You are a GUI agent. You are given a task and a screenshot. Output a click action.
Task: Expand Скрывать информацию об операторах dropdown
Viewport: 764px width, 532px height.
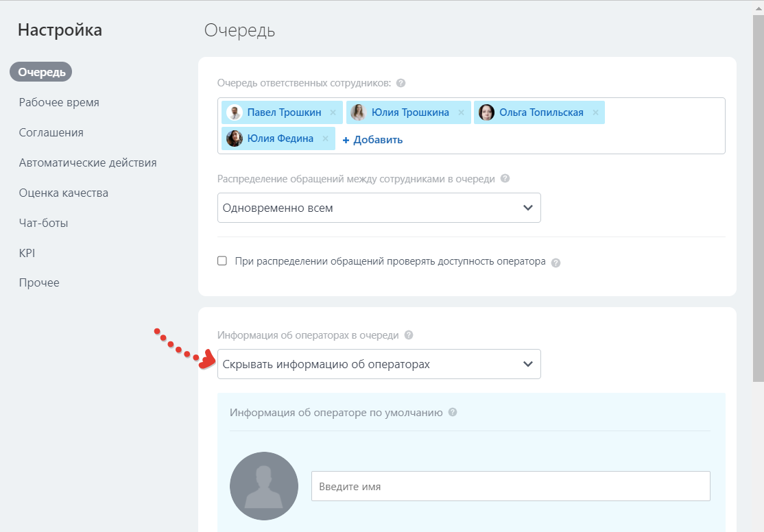click(379, 364)
